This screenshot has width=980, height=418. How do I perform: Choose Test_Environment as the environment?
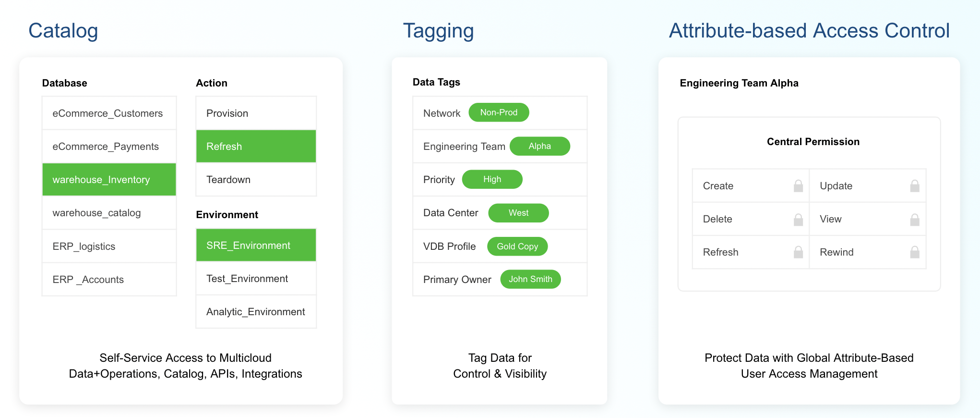click(256, 279)
